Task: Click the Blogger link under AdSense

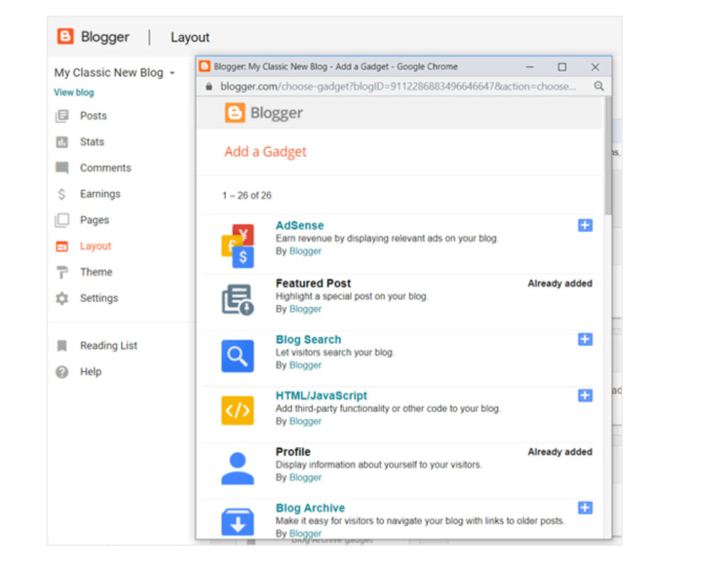Action: 305,251
